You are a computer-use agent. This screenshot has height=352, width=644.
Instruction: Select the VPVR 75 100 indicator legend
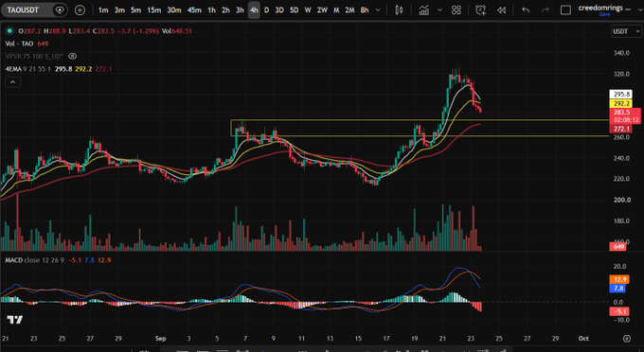34,56
